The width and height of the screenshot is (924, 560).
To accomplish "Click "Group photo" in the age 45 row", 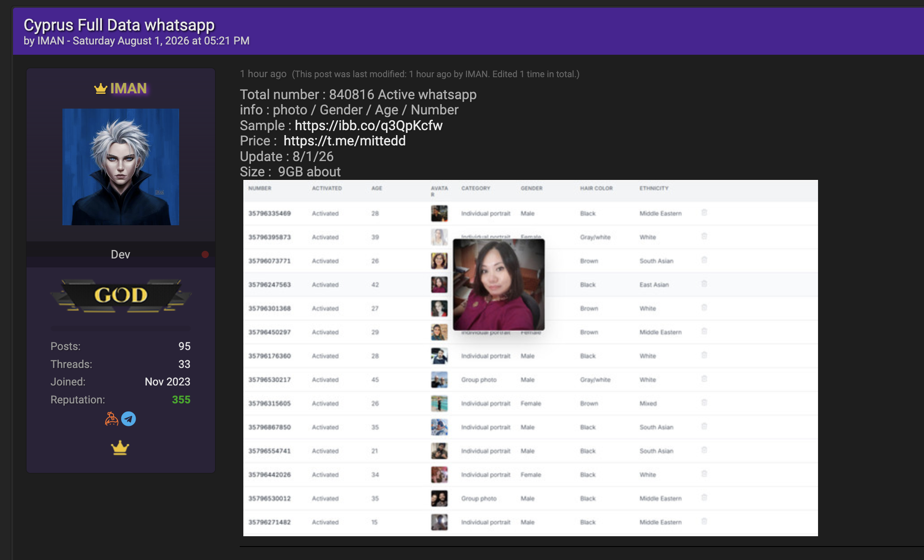I will click(x=479, y=380).
